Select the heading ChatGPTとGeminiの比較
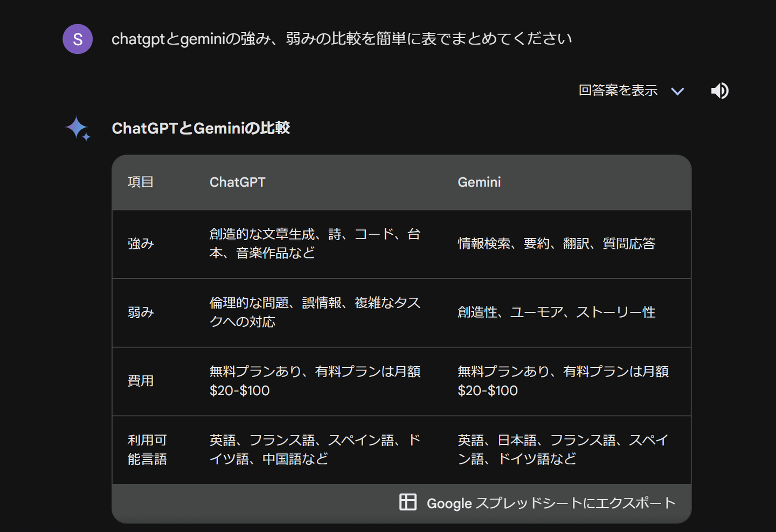The image size is (776, 532). [x=200, y=128]
